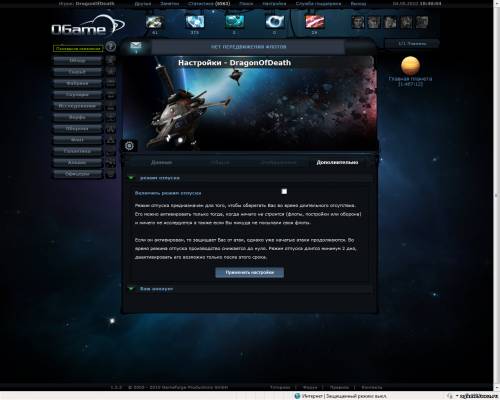The height and width of the screenshot is (400, 500).
Task: Click the deuterium resource icon
Action: pos(234,22)
